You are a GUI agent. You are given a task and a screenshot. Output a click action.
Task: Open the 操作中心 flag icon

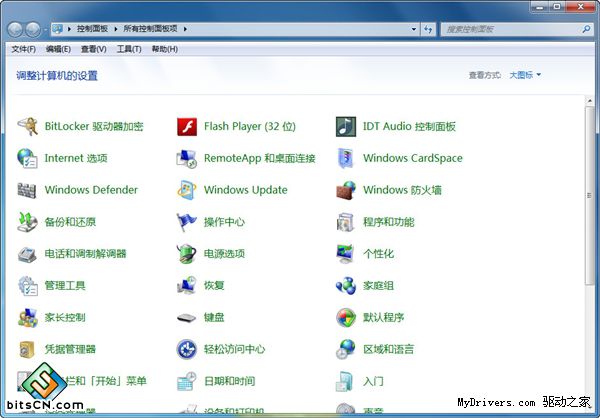coord(187,222)
